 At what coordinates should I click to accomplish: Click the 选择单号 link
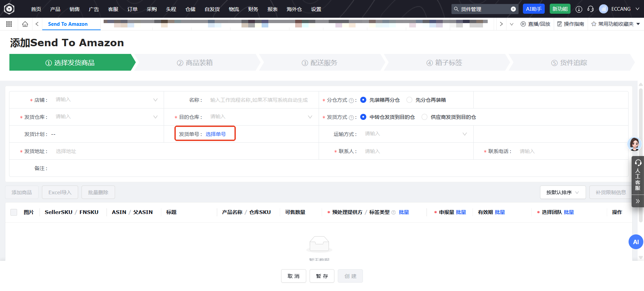click(x=216, y=134)
